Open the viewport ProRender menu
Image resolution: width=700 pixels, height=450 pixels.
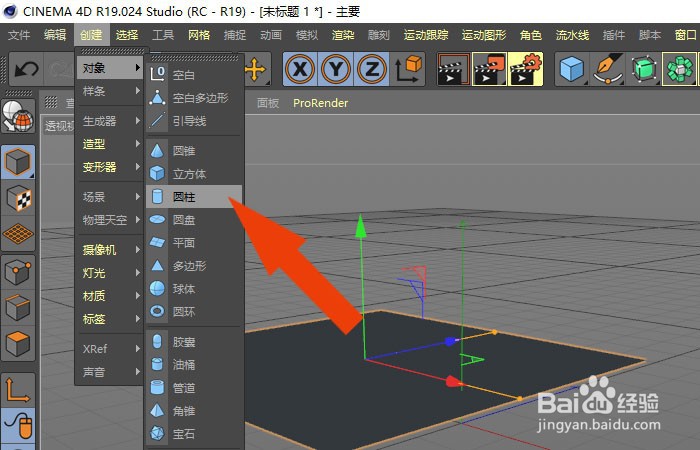tap(321, 103)
